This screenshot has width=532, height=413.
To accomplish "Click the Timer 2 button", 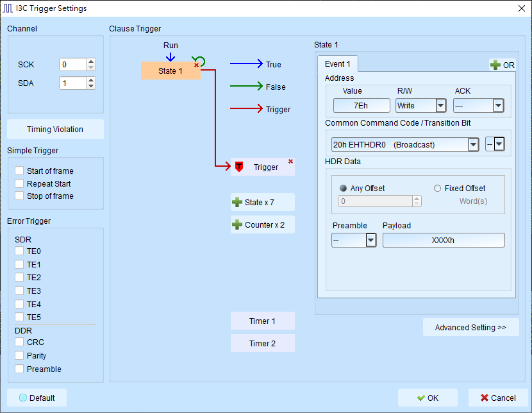I will click(263, 343).
